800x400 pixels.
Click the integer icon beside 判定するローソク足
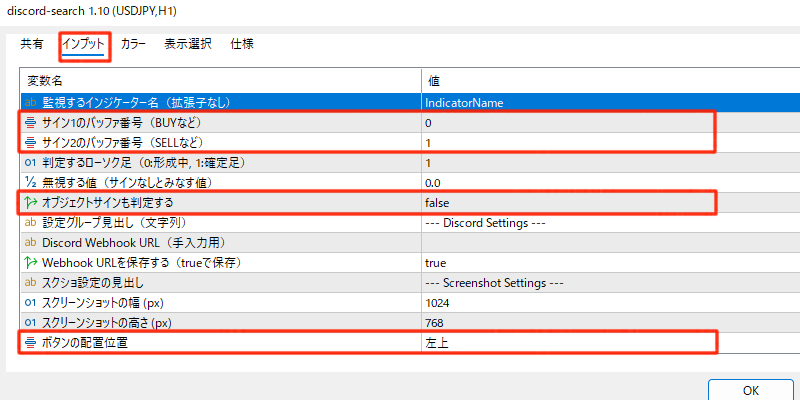click(30, 162)
